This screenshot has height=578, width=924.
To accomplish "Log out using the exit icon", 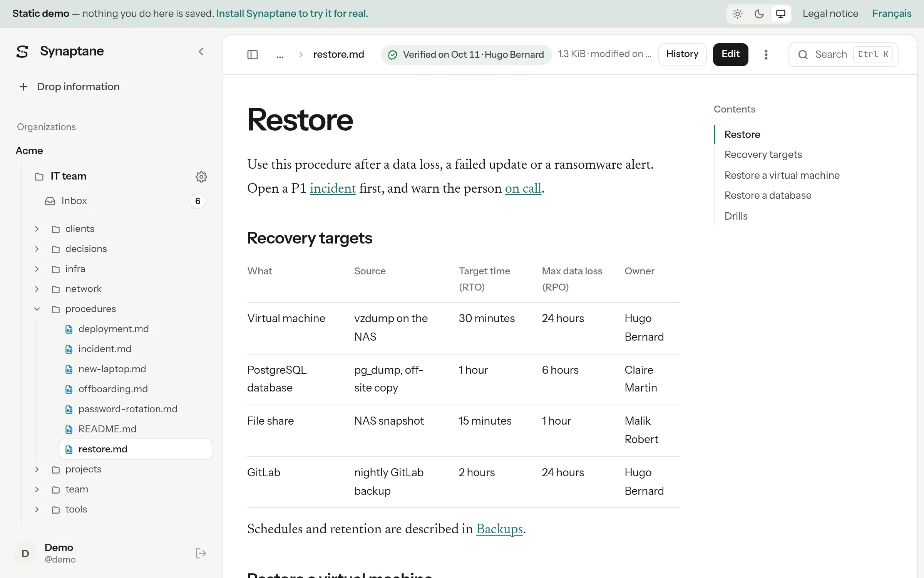I will pos(201,553).
